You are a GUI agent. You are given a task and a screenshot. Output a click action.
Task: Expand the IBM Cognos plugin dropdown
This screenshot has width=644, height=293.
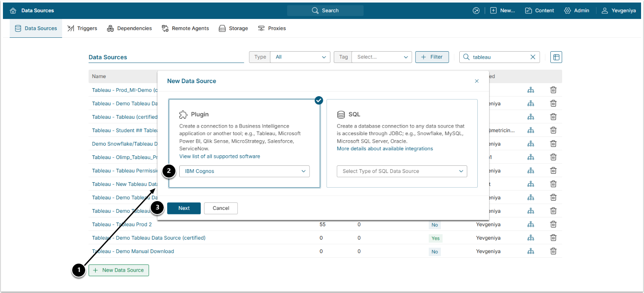244,171
